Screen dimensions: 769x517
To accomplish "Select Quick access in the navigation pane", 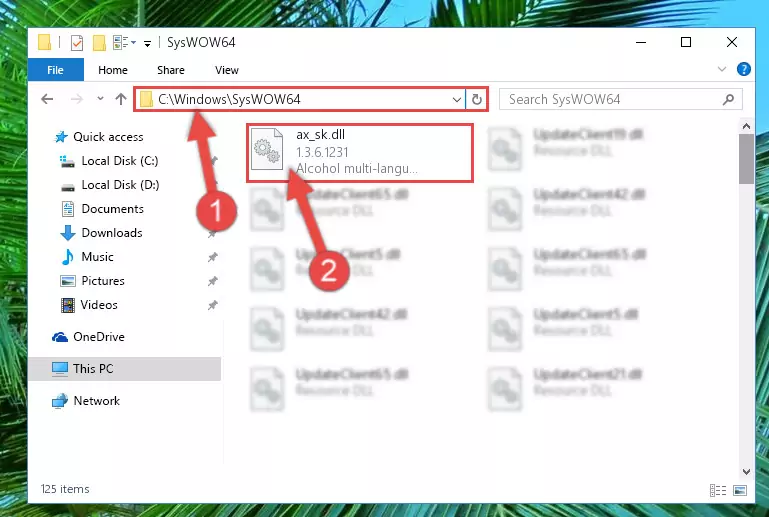I will pyautogui.click(x=108, y=137).
